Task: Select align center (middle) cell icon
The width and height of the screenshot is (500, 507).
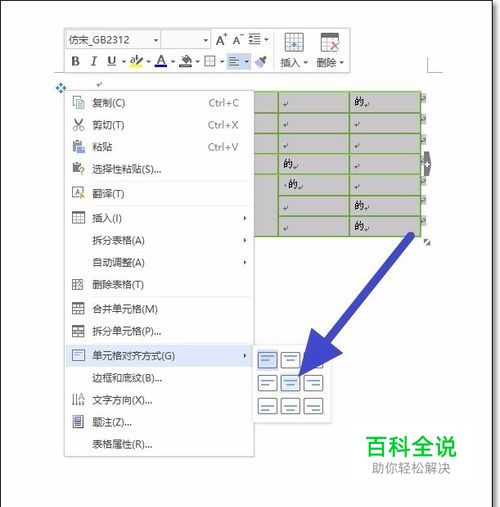Action: tap(290, 383)
